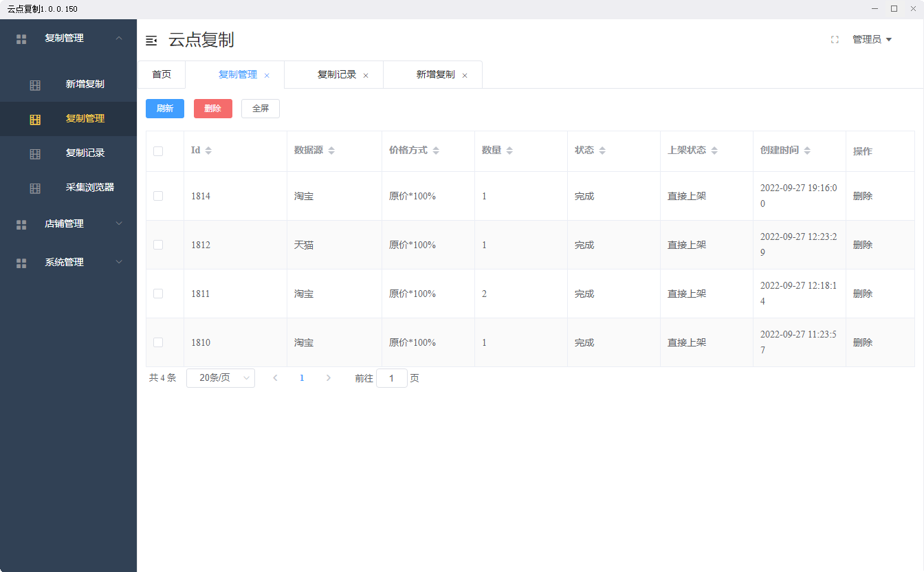Screen dimensions: 924x572
Task: Check the select-all checkbox in table header
Action: tap(157, 150)
